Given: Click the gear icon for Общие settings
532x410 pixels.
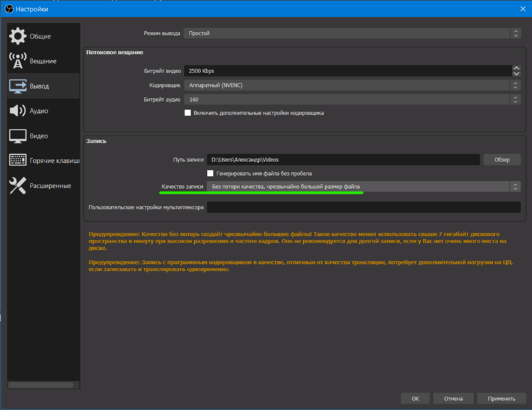Looking at the screenshot, I should (18, 36).
